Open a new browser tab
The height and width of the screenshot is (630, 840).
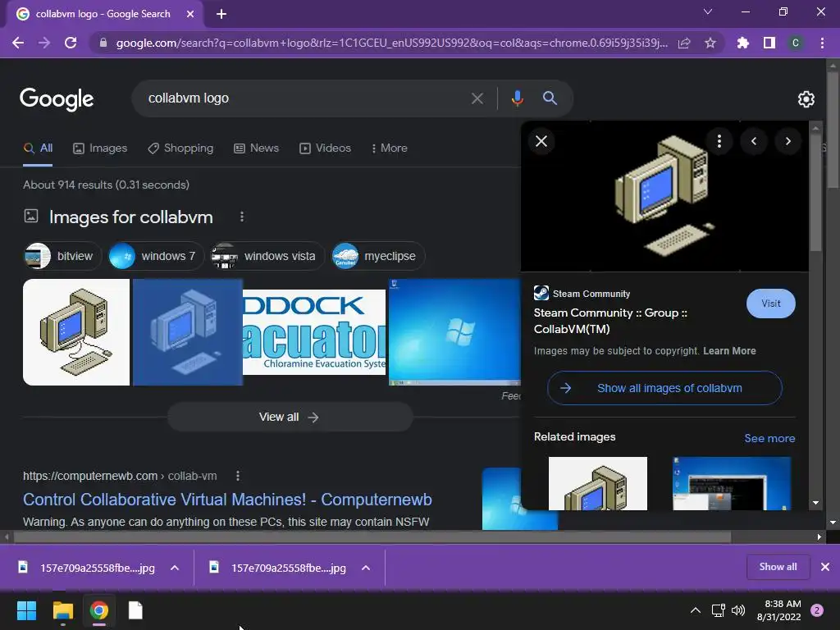pyautogui.click(x=221, y=15)
